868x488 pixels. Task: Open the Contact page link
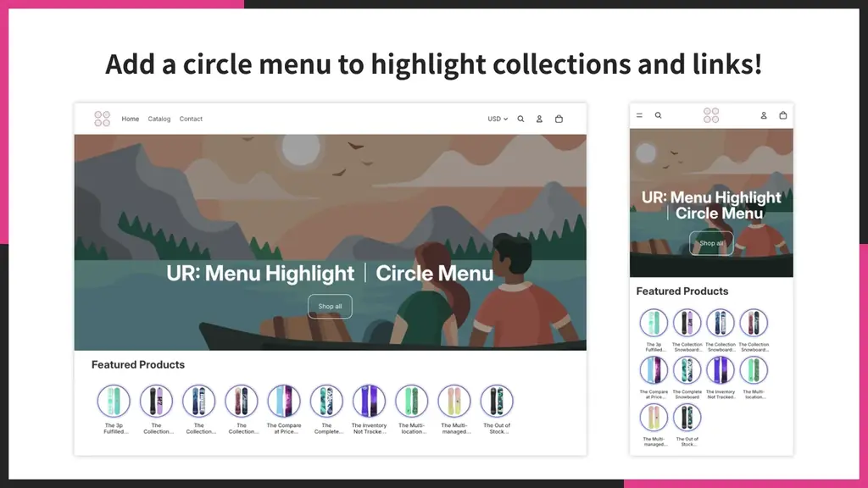pyautogui.click(x=191, y=119)
